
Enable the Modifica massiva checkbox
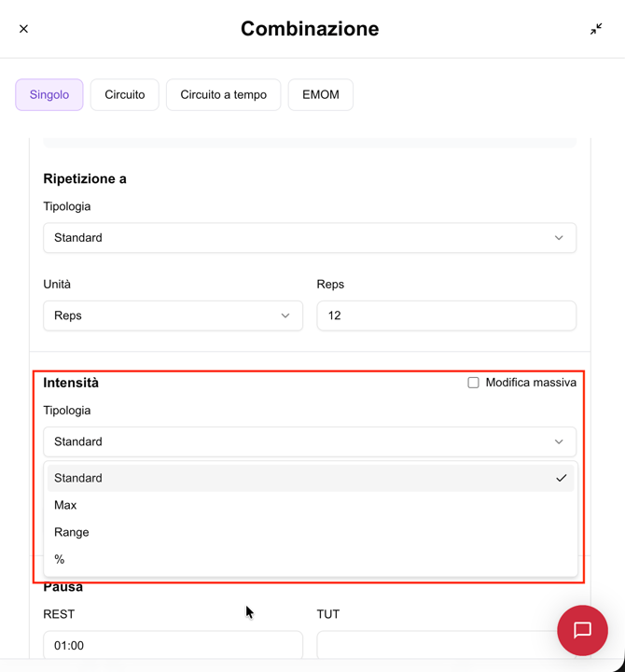[473, 383]
